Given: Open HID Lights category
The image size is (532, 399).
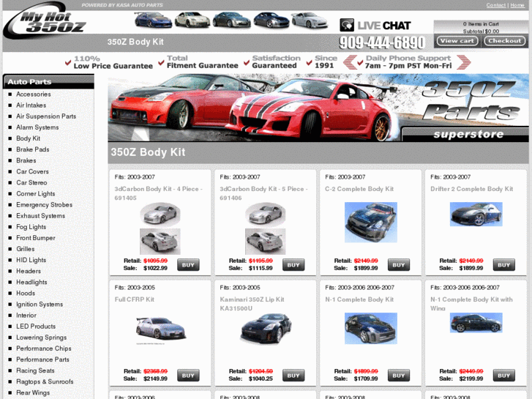Looking at the screenshot, I should tap(31, 260).
